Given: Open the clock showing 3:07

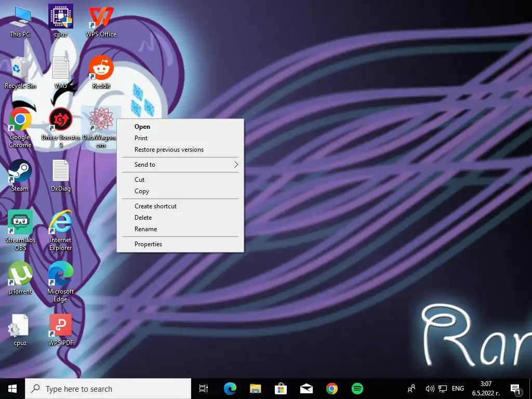Looking at the screenshot, I should point(486,389).
